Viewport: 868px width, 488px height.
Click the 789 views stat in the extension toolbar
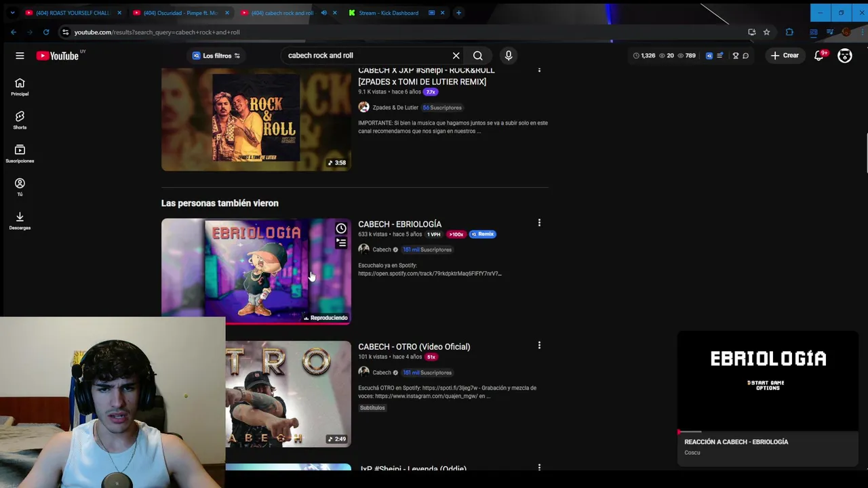(686, 56)
